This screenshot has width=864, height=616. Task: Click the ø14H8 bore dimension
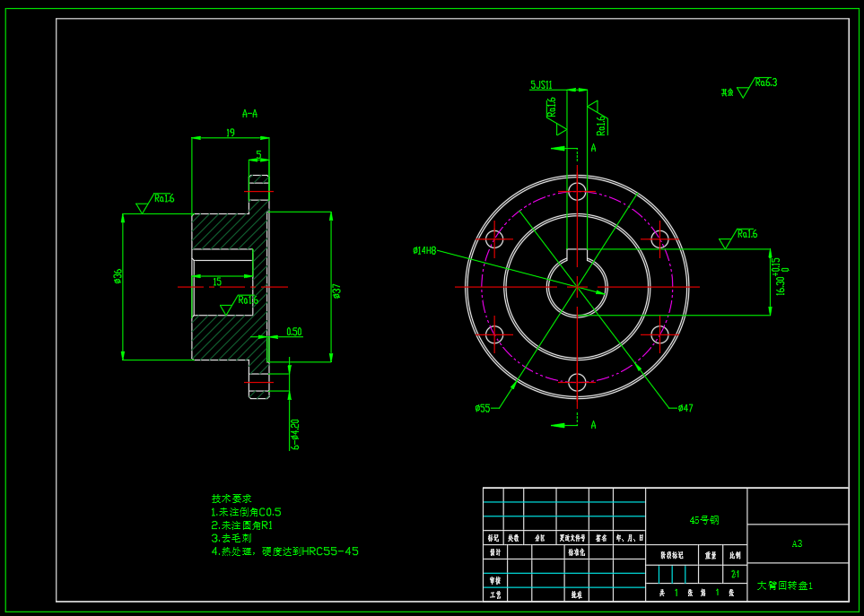click(x=424, y=250)
